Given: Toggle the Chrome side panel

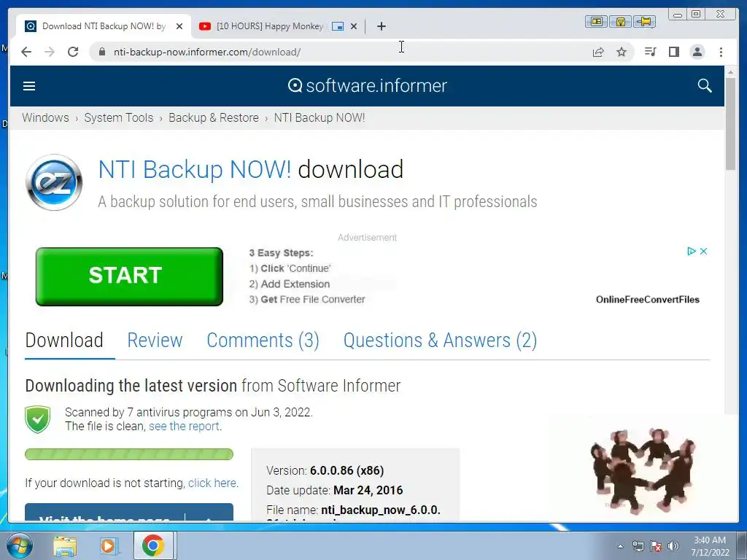Looking at the screenshot, I should point(673,52).
